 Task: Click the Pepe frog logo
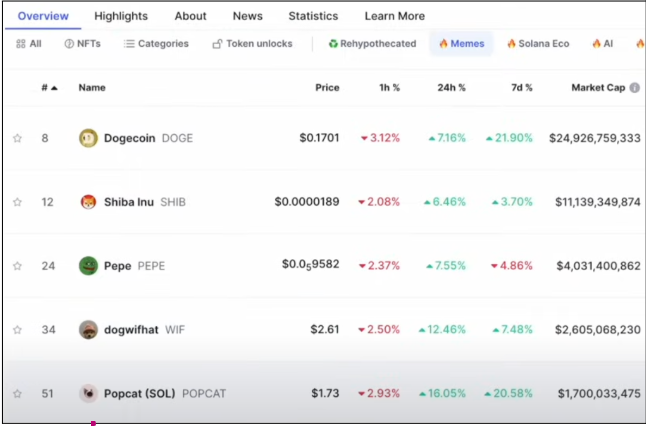pyautogui.click(x=88, y=266)
